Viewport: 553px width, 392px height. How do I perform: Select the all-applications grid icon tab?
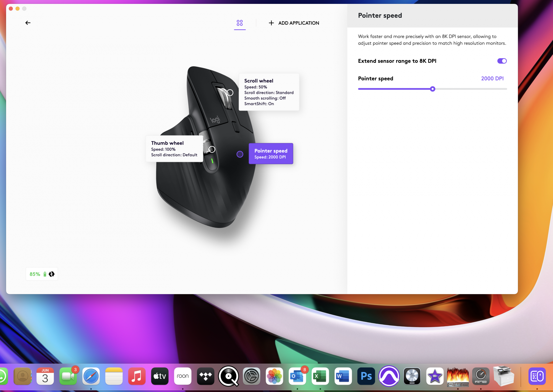pos(240,23)
